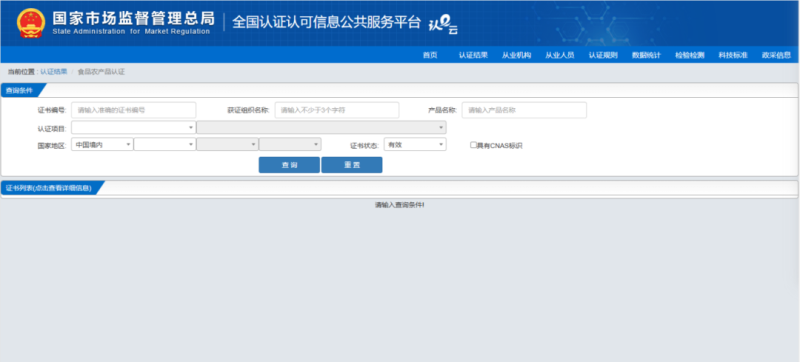Open the 证书状态 dropdown showing 有效
This screenshot has height=362, width=800.
pos(415,145)
